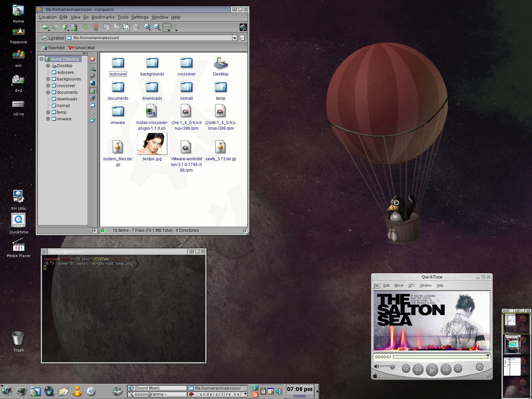Viewport: 532px width, 399px height.
Task: Open the Tools menu in Konqueror
Action: (123, 17)
